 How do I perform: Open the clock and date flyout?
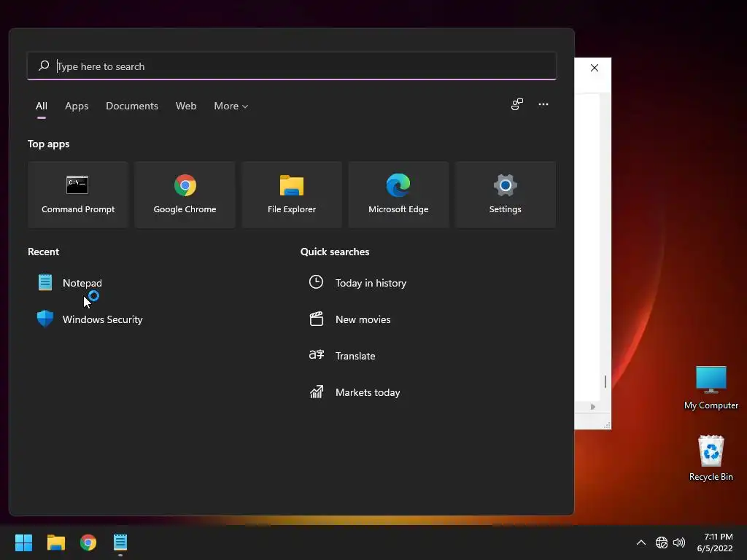coord(715,542)
